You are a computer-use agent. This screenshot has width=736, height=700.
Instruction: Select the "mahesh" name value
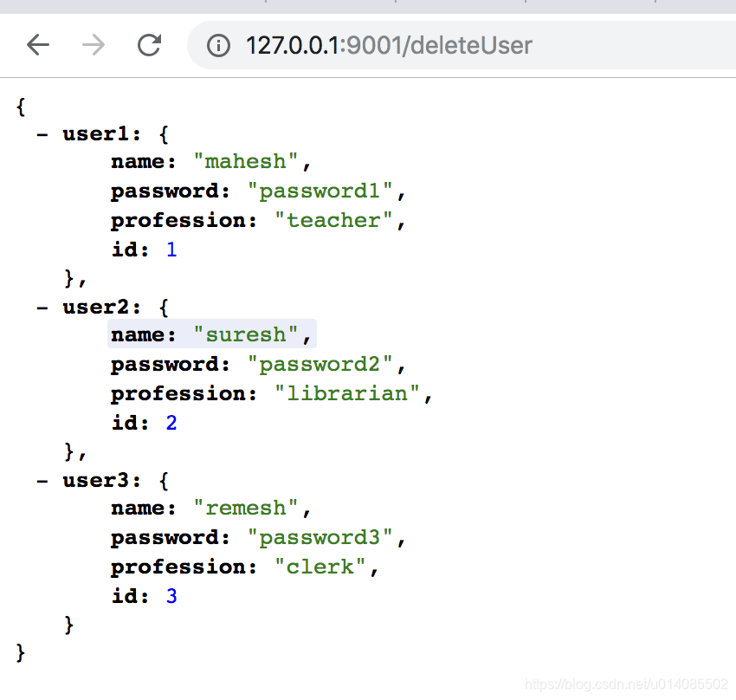246,161
